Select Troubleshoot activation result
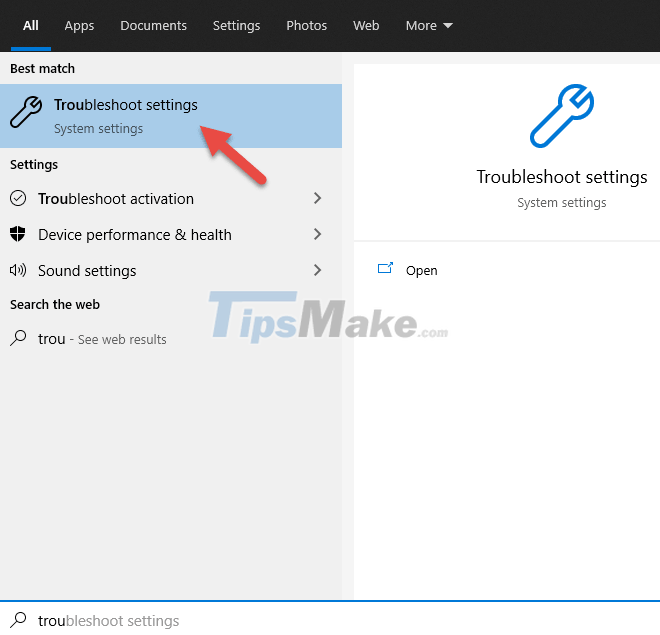This screenshot has height=635, width=660. click(171, 198)
